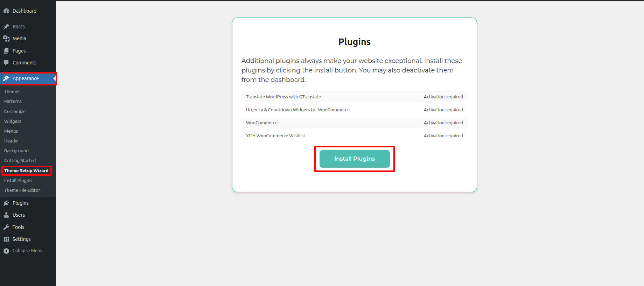Click the Users person icon
This screenshot has width=644, height=286.
[6, 215]
